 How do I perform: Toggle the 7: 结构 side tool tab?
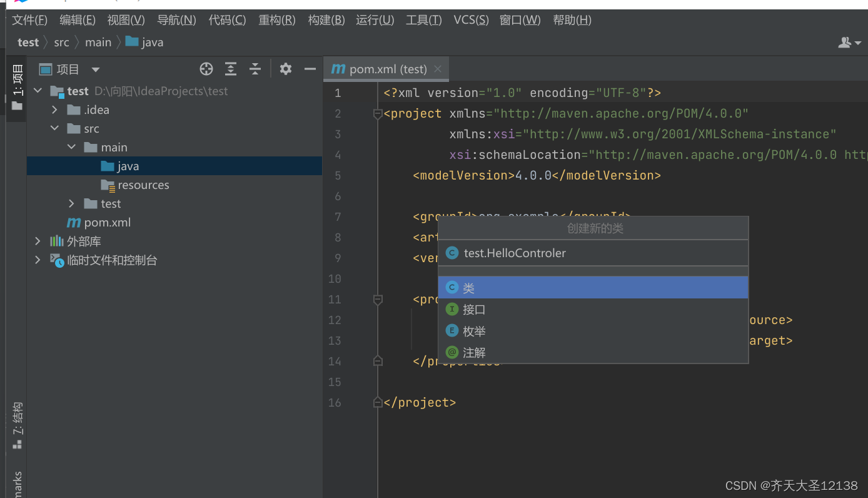[x=17, y=425]
